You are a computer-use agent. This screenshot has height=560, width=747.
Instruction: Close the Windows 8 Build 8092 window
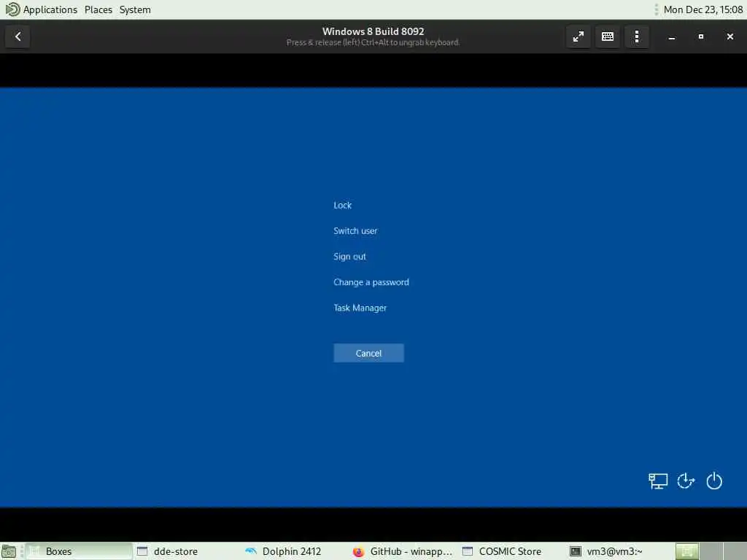click(x=729, y=36)
